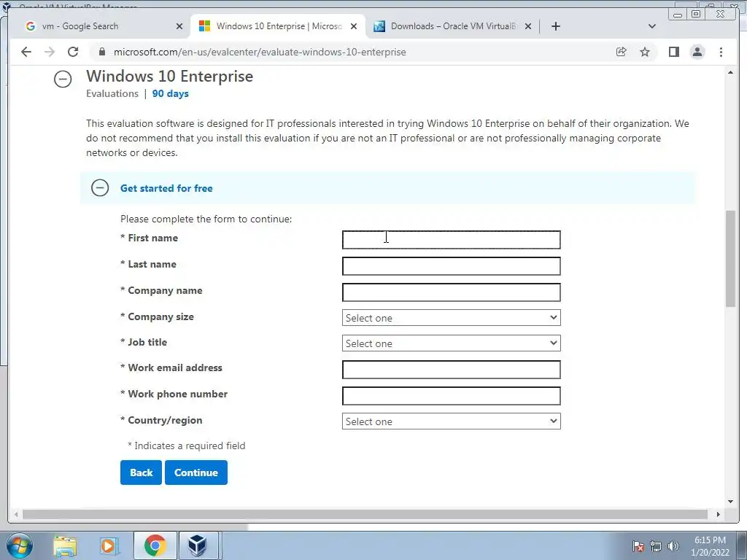Open the Company size dropdown

(451, 318)
